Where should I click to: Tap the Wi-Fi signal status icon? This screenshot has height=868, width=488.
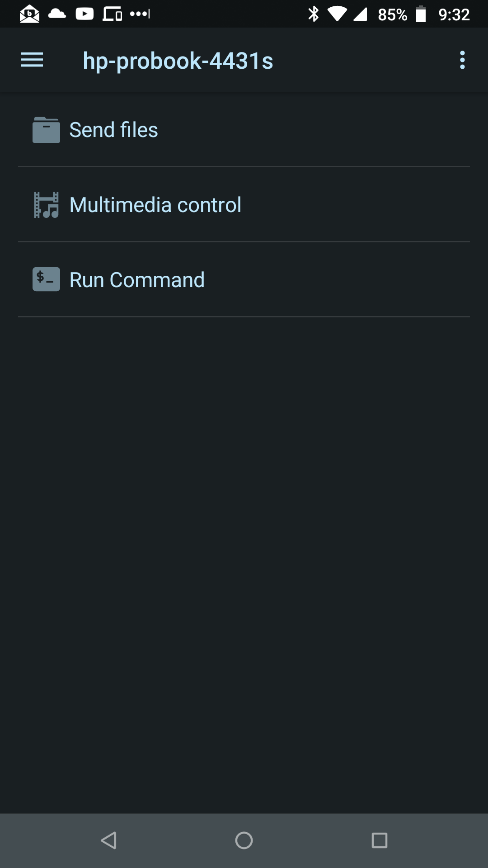click(337, 14)
